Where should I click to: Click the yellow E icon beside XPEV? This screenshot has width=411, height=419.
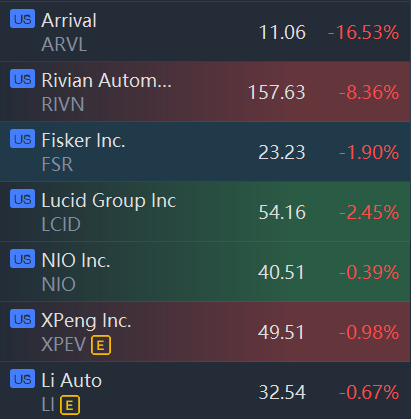click(x=101, y=345)
